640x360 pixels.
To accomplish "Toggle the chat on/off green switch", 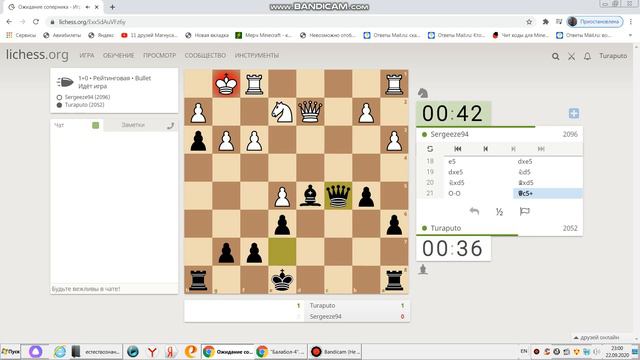I will tap(96, 125).
